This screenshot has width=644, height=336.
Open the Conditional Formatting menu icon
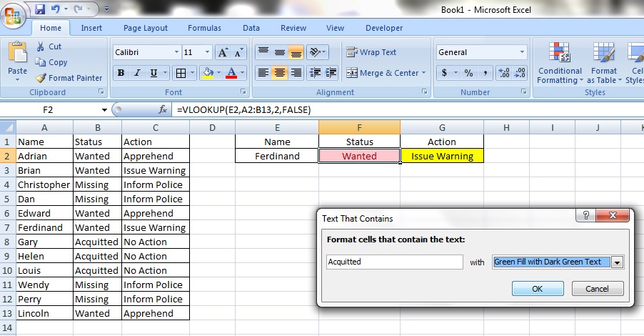click(559, 54)
